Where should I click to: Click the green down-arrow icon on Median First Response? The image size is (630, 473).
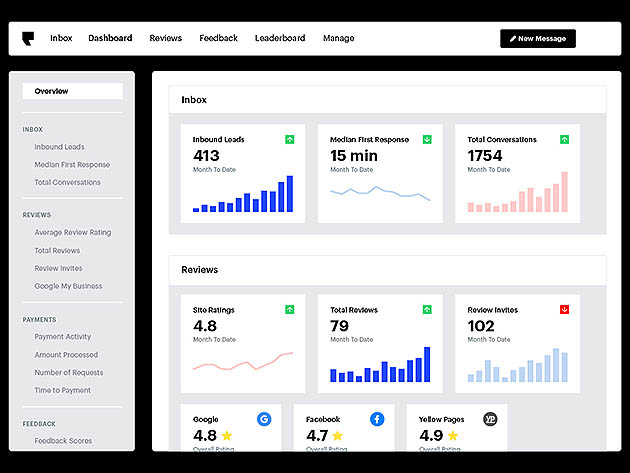[427, 139]
